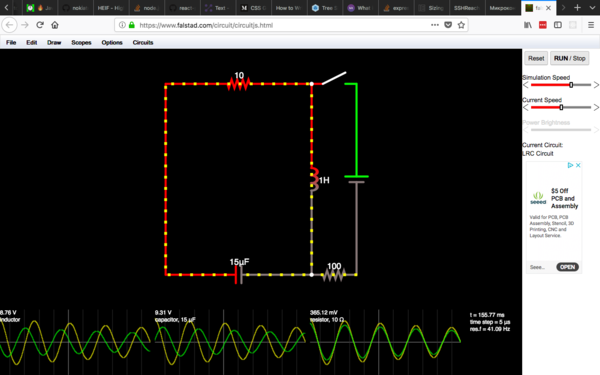
Task: Open the Firefox hamburger menu
Action: pyautogui.click(x=591, y=25)
